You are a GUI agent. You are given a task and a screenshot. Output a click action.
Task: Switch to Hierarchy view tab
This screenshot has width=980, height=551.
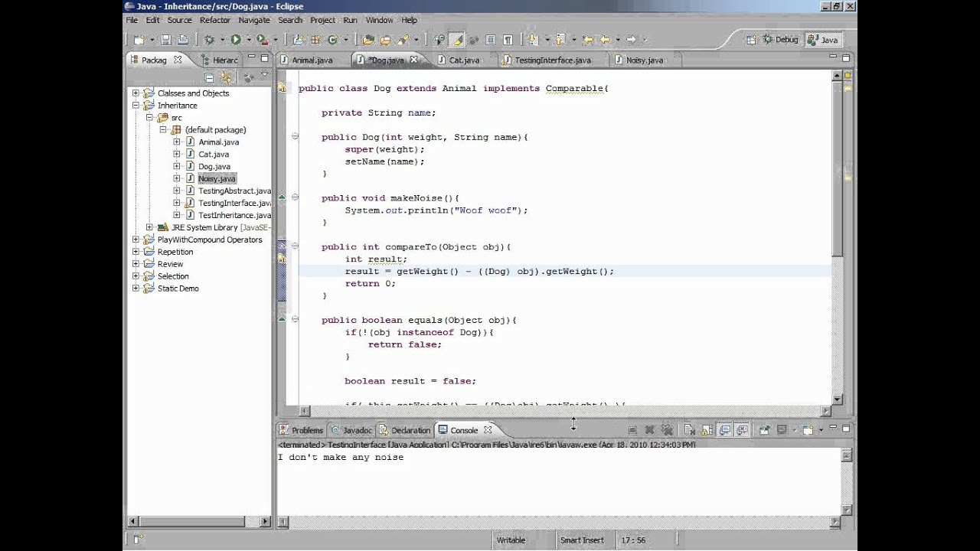coord(220,60)
